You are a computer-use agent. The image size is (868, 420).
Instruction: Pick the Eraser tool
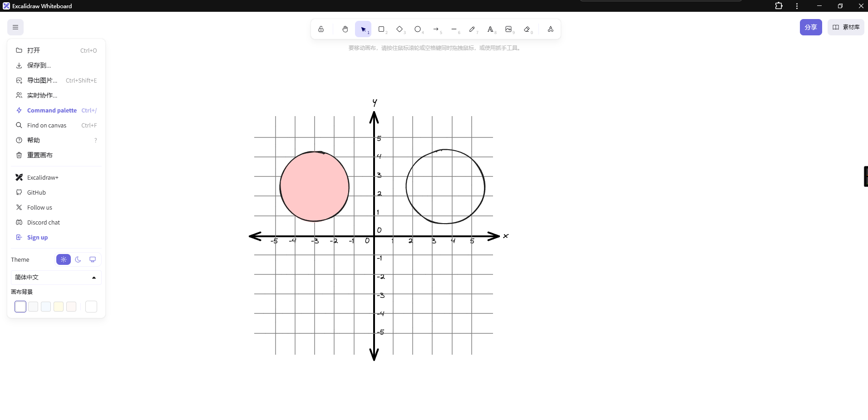point(527,29)
